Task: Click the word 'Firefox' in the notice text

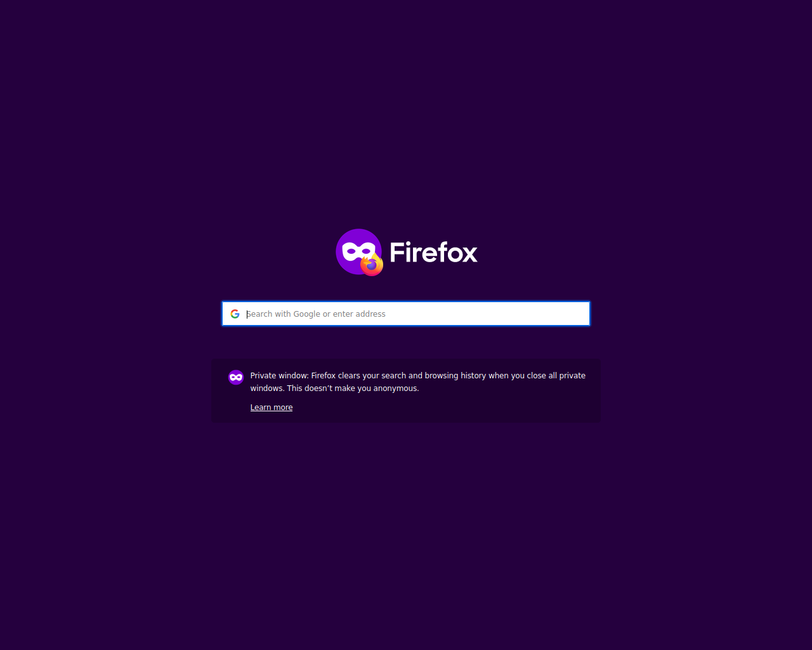Action: (324, 376)
